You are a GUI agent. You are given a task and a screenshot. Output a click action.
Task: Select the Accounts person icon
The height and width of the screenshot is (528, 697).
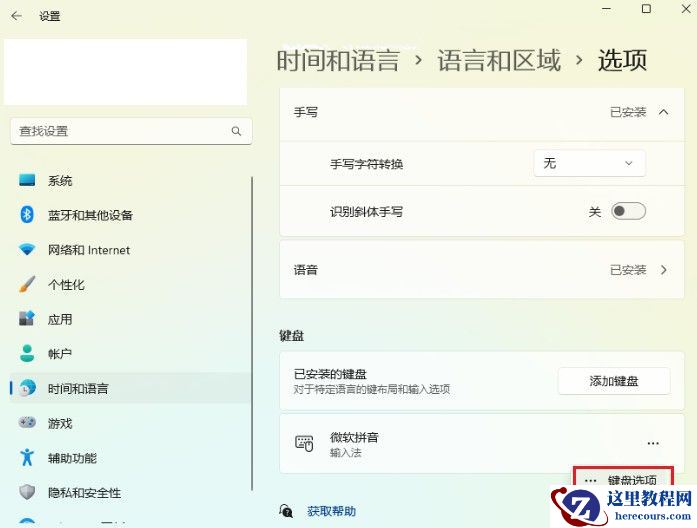[27, 353]
